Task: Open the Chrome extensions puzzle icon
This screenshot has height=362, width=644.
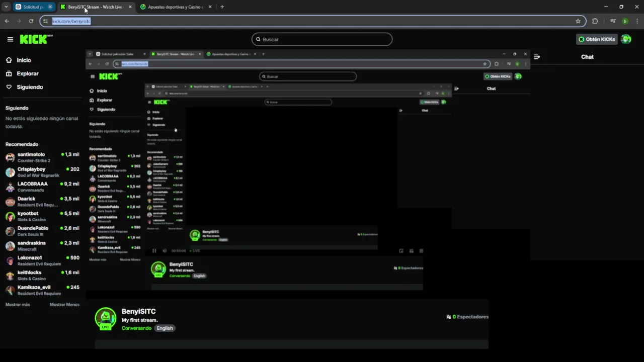Action: coord(595,21)
